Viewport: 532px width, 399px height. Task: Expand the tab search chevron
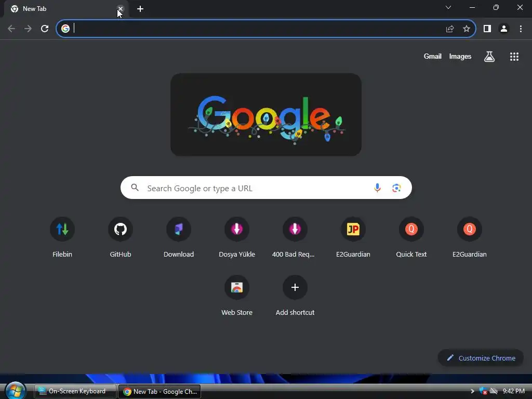448,7
